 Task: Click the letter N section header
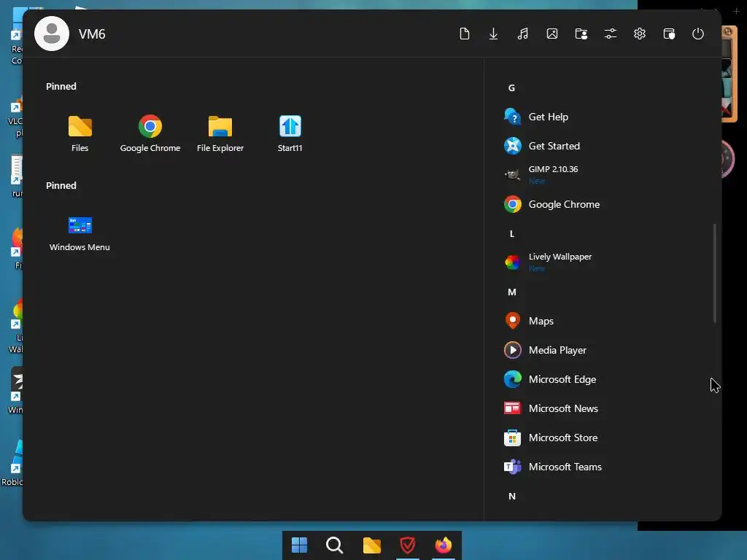coord(511,496)
